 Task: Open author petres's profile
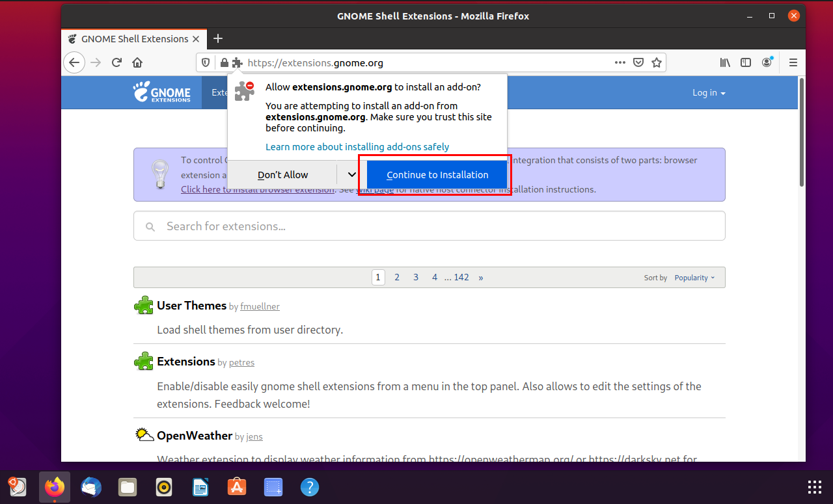[241, 362]
